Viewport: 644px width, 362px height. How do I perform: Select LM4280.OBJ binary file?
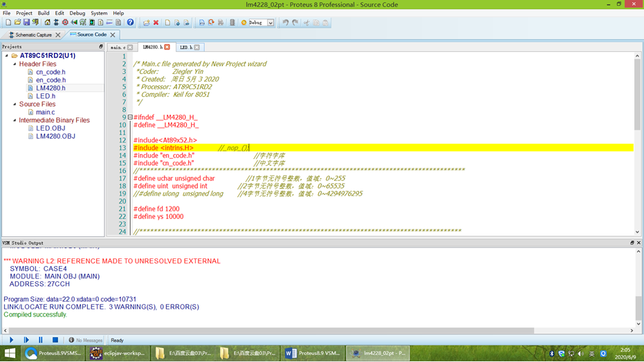pyautogui.click(x=55, y=136)
